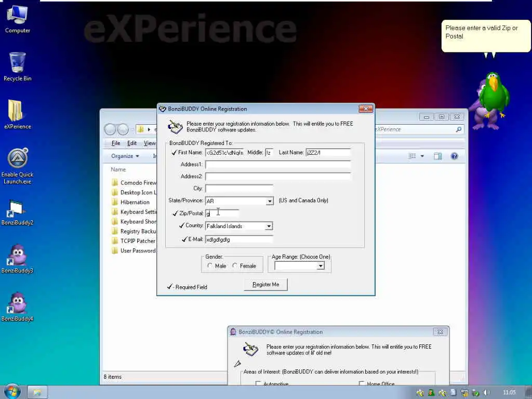The width and height of the screenshot is (532, 399).
Task: Select the Male gender radio button
Action: (210, 265)
